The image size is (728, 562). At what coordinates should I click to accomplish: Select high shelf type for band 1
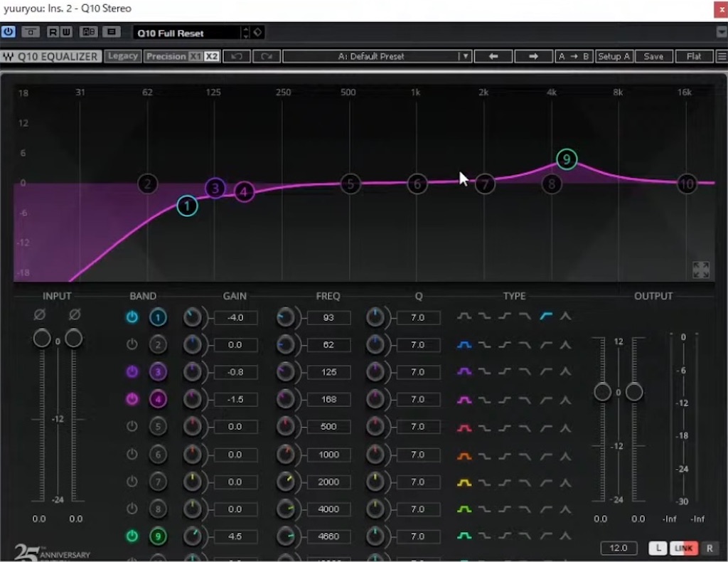coord(505,317)
